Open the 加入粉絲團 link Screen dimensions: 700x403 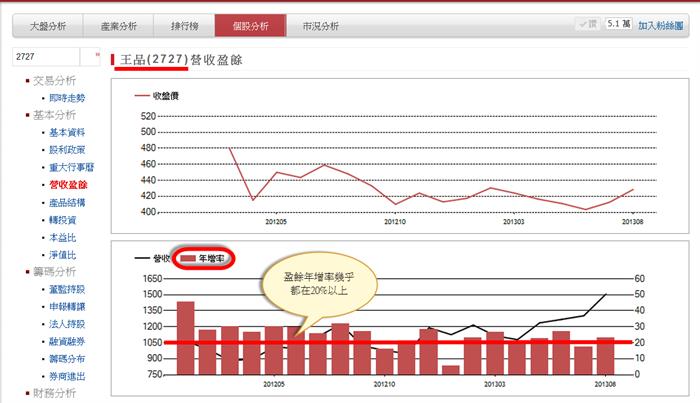click(x=661, y=25)
